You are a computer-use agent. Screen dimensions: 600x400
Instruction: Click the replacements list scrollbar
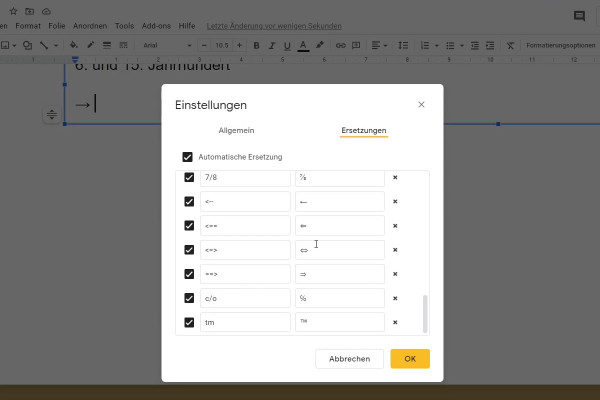425,313
